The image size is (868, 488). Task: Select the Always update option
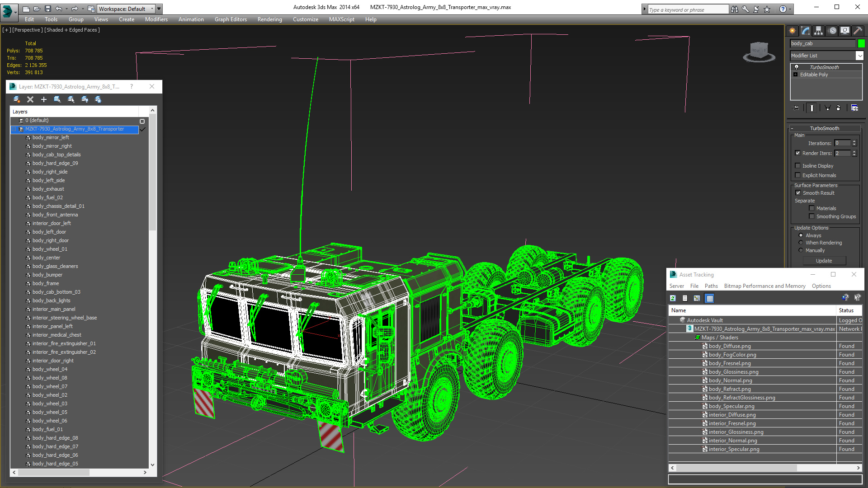coord(801,235)
